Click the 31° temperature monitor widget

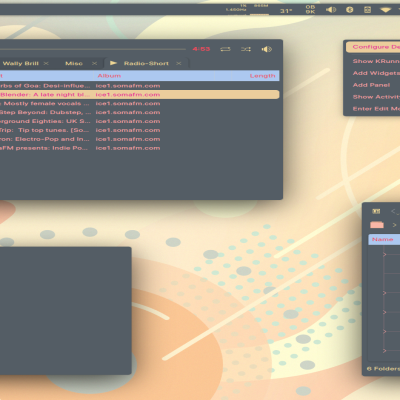point(286,11)
